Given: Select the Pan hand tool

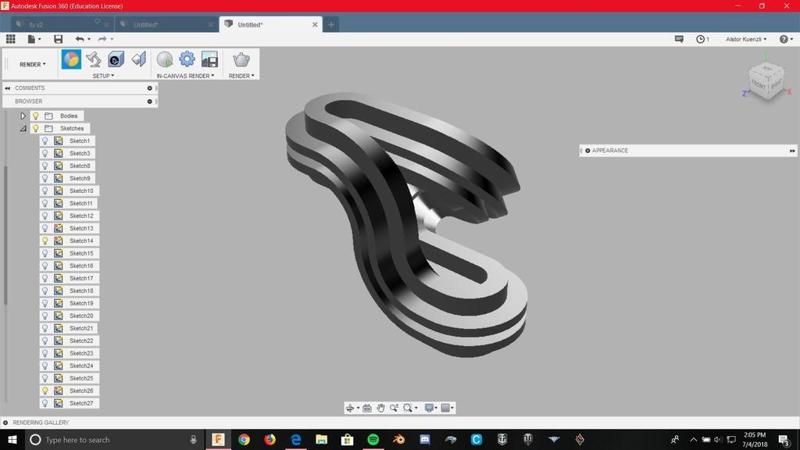Looking at the screenshot, I should pos(381,408).
